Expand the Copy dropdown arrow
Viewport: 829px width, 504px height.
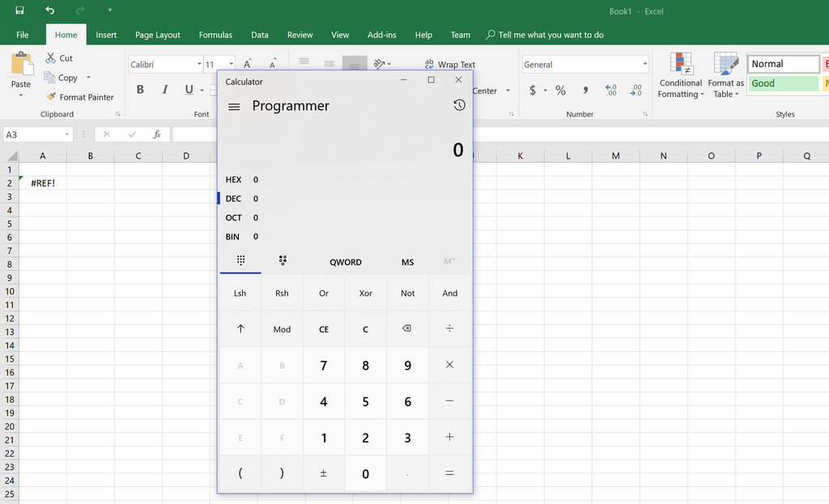88,78
